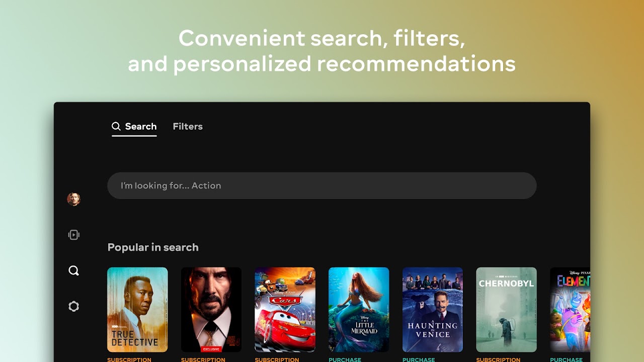644x362 pixels.
Task: Open the John Wick exclusive poster
Action: (x=211, y=310)
